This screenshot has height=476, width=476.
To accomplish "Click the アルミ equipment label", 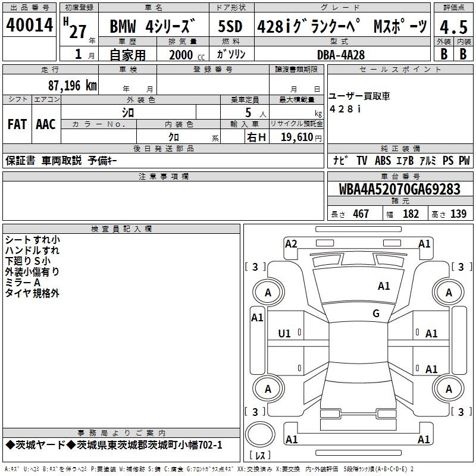I will pos(428,160).
